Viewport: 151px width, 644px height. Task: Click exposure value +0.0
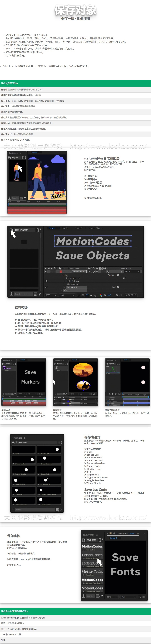(109, 295)
